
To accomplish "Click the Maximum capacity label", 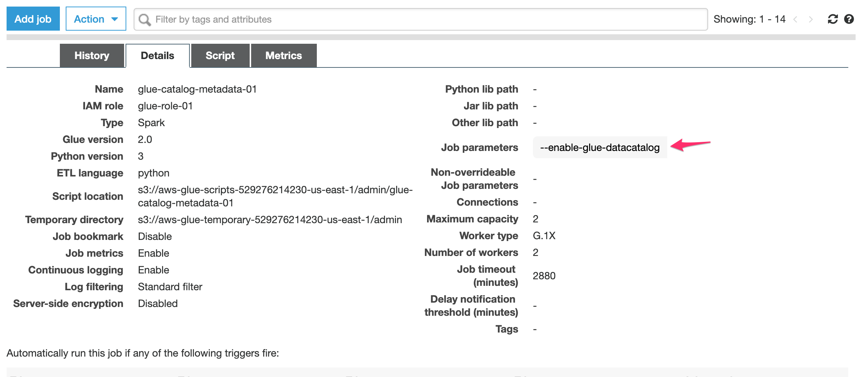I will pyautogui.click(x=472, y=219).
